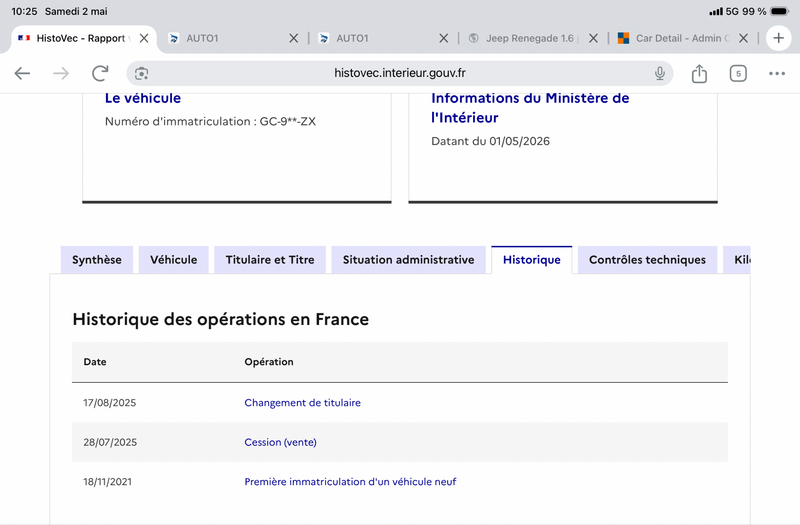Viewport: 800px width, 525px height.
Task: Tap the camera search icon in address bar
Action: (x=141, y=73)
